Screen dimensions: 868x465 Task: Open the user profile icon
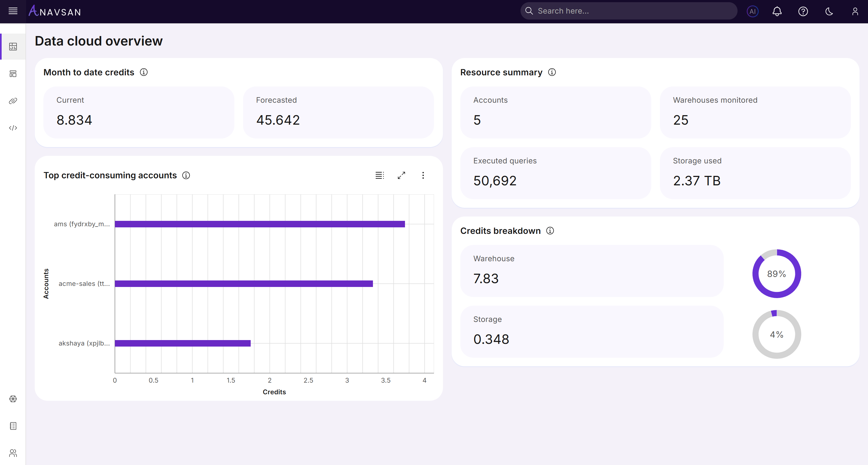point(855,11)
